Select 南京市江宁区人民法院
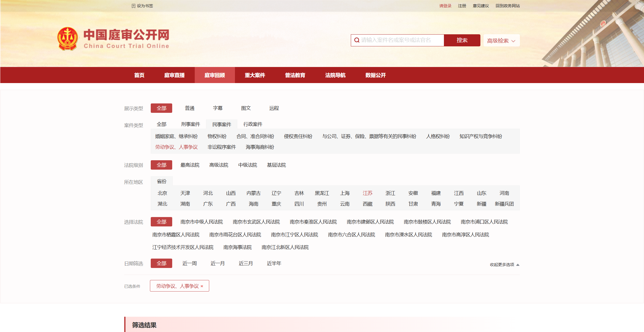This screenshot has width=644, height=332. 295,235
